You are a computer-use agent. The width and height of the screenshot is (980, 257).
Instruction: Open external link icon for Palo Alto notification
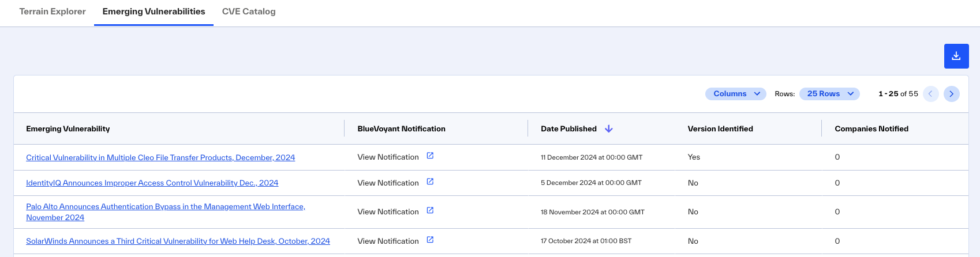(x=430, y=211)
